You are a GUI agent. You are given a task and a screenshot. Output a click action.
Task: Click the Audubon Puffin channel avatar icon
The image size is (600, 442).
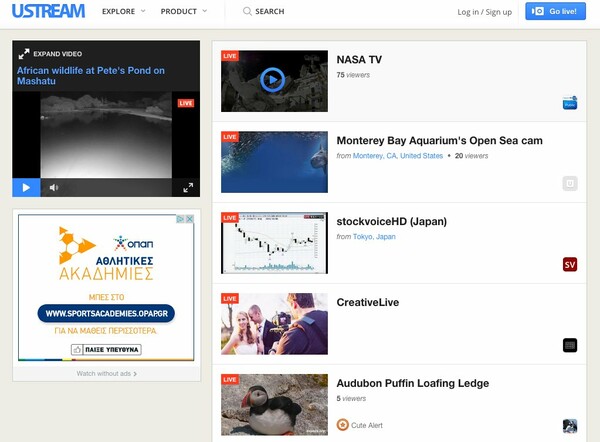[x=570, y=426]
